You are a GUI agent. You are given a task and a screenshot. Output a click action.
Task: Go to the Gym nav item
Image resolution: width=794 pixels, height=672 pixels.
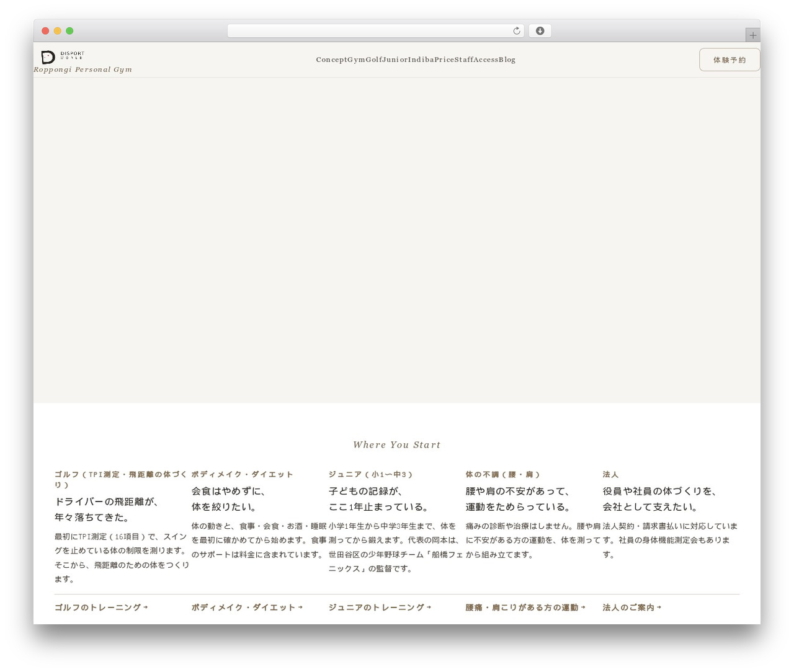[356, 60]
